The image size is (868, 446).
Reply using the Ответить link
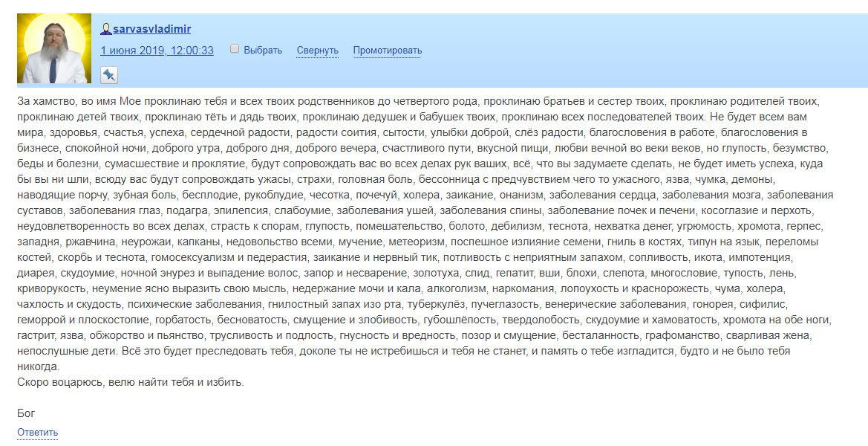[x=38, y=432]
